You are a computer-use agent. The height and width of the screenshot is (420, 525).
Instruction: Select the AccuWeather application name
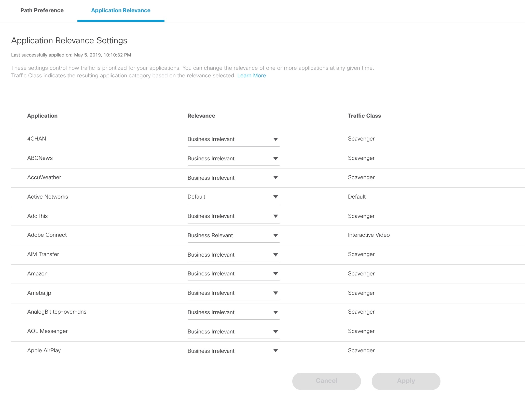(x=44, y=177)
